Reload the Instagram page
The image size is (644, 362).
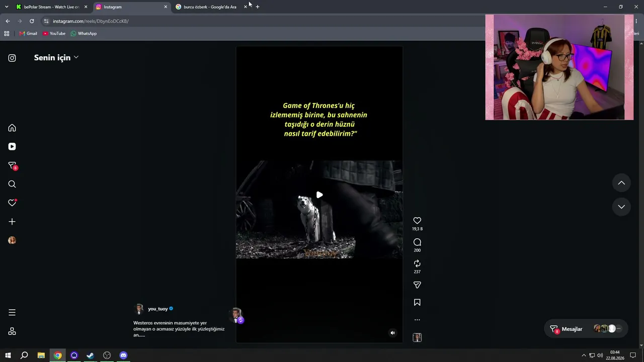coord(32,21)
